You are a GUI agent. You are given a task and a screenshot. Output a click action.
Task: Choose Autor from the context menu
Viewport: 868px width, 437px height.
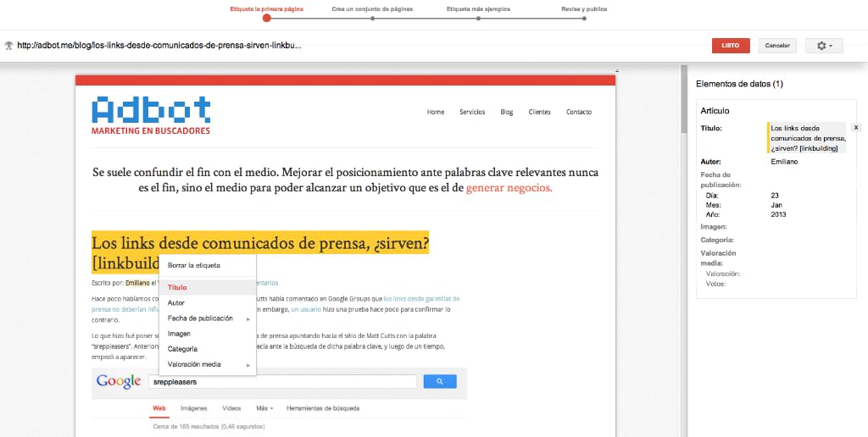point(176,302)
